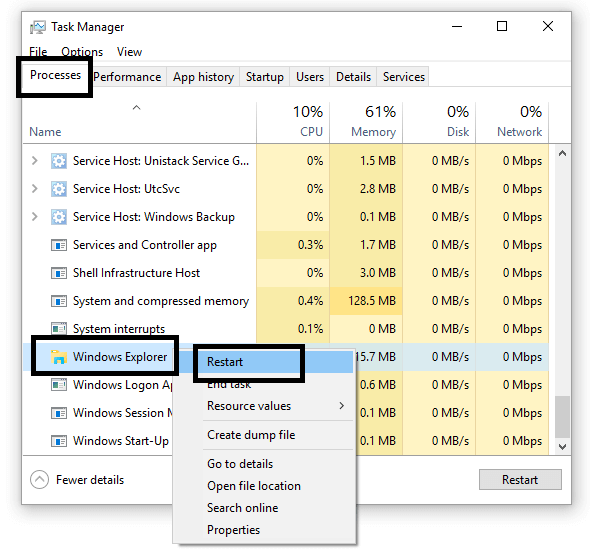
Task: Sort by the Name column header
Action: click(139, 122)
